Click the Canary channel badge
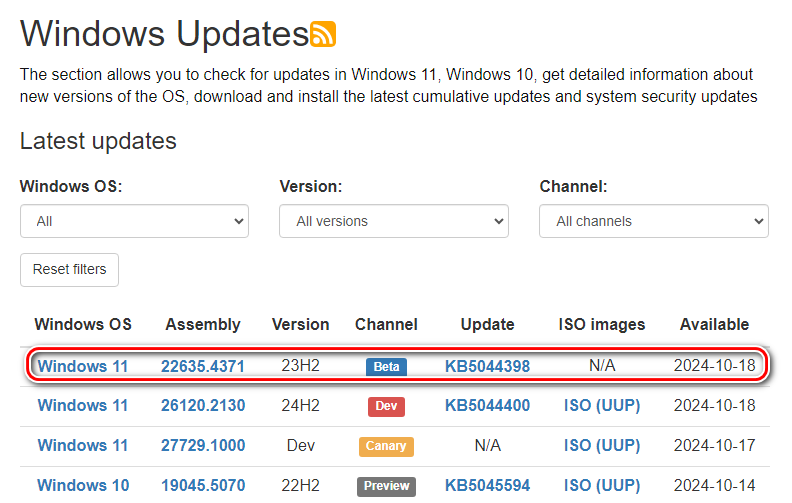 click(x=386, y=446)
